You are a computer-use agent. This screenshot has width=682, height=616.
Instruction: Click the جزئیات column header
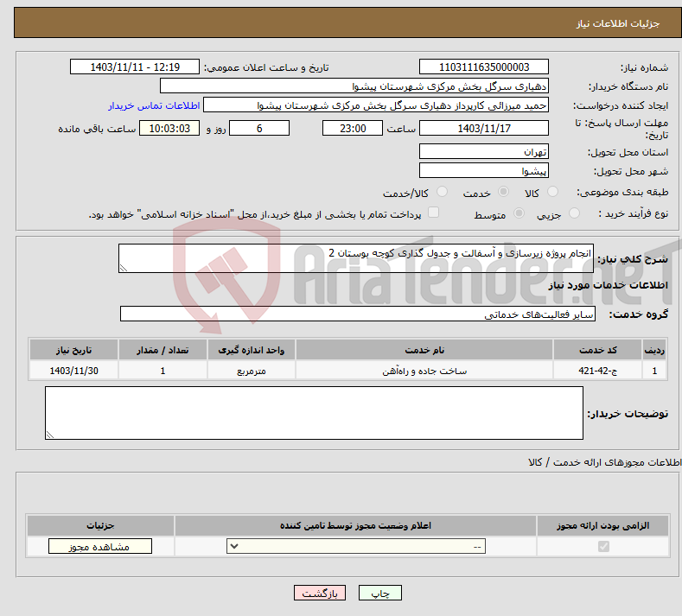[x=100, y=525]
